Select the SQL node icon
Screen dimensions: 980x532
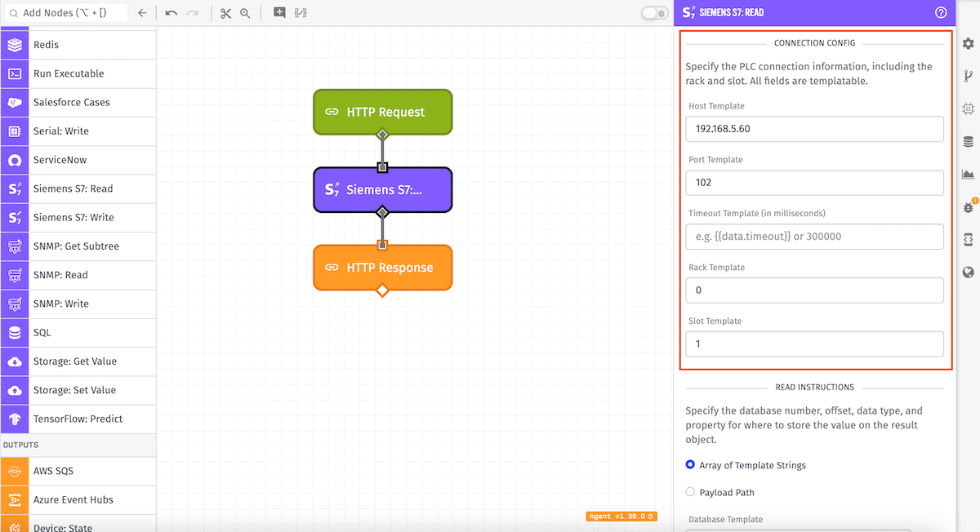pos(15,333)
